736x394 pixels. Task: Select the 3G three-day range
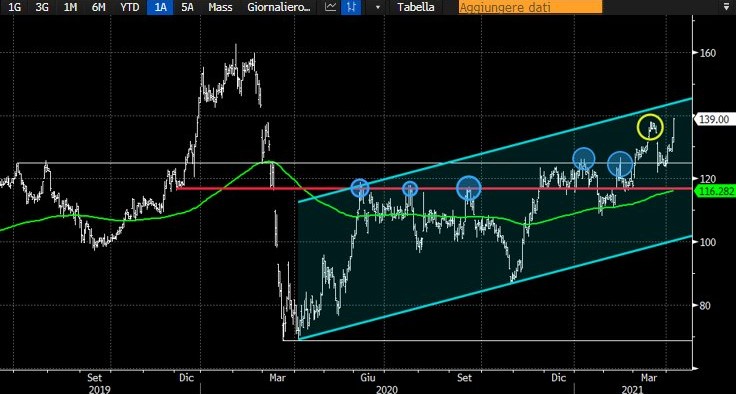click(x=43, y=7)
